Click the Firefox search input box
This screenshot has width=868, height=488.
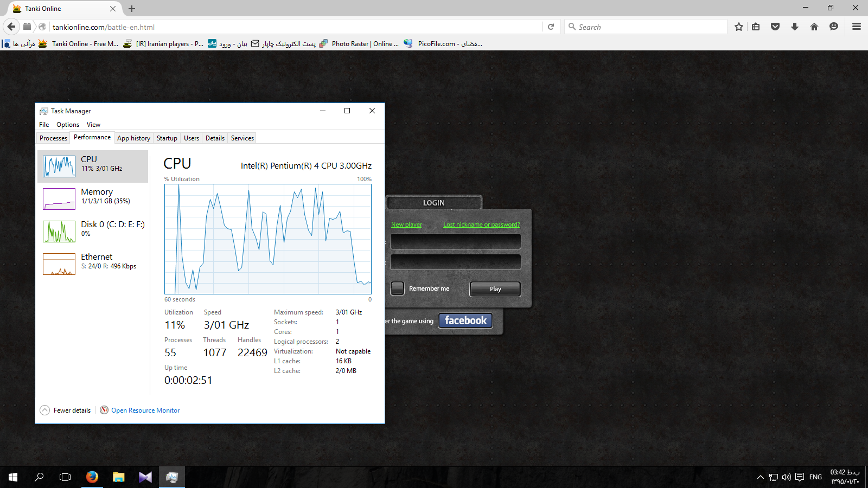point(648,27)
